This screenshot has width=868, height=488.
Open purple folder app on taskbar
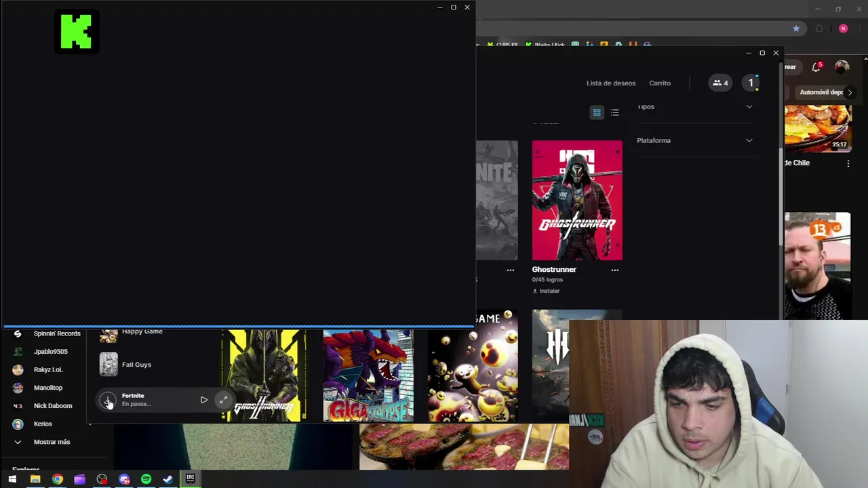click(79, 479)
